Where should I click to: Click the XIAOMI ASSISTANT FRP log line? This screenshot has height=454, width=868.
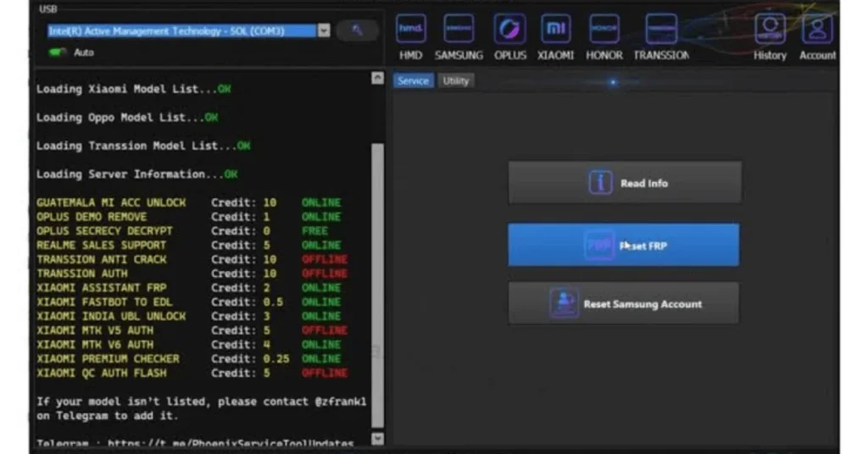(x=189, y=287)
